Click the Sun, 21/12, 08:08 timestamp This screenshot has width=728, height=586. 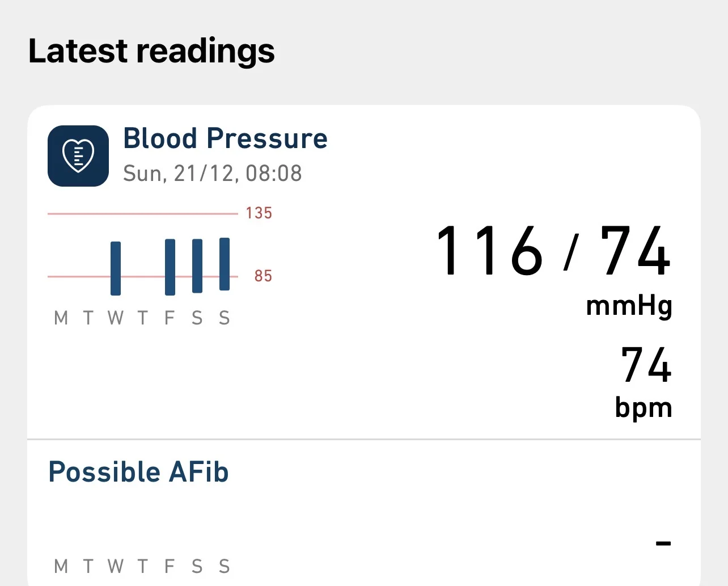pos(212,174)
